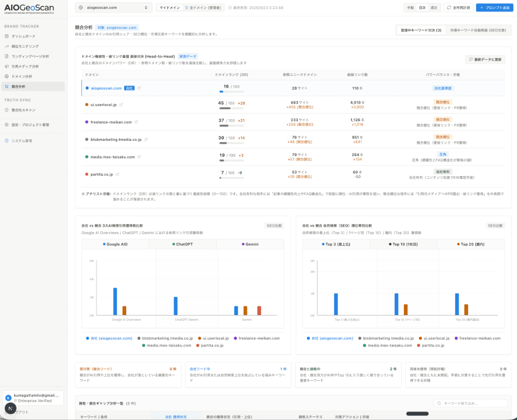Click 全件再計測 button
Image resolution: width=517 pixels, height=420 pixels.
pyautogui.click(x=458, y=8)
